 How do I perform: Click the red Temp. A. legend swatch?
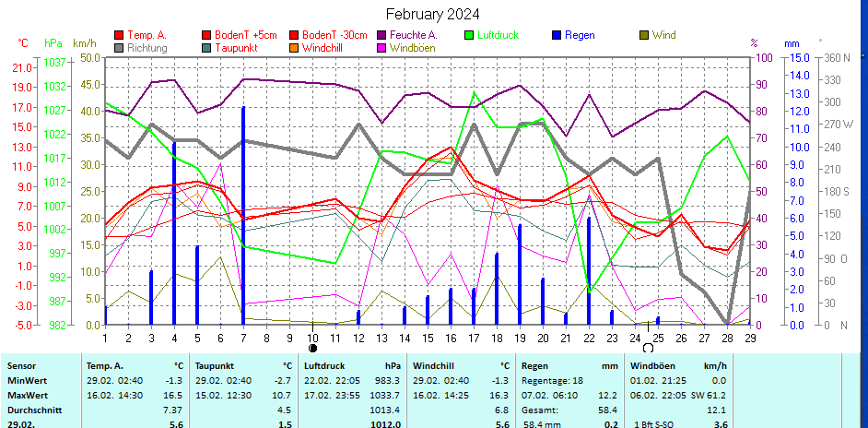coord(119,35)
